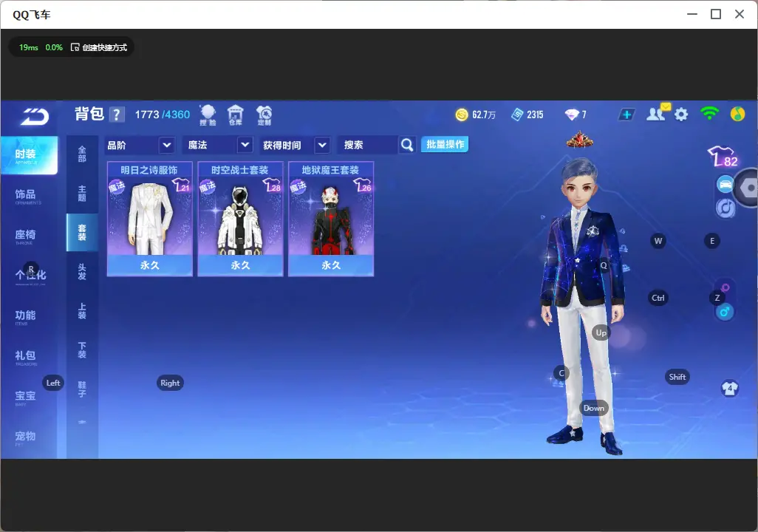Click the blue coupon currency icon

[x=517, y=115]
